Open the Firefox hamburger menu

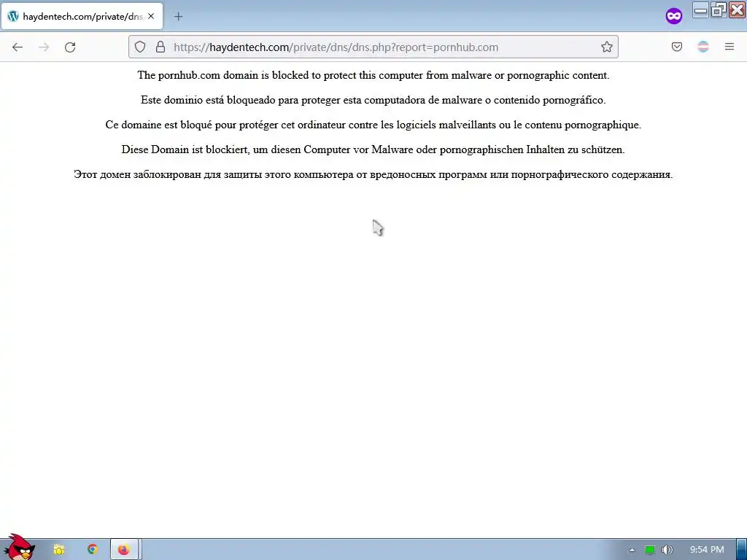tap(729, 47)
